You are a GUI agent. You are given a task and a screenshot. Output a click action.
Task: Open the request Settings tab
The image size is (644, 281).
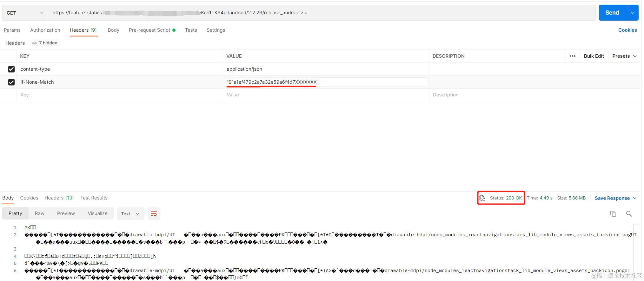tap(216, 30)
